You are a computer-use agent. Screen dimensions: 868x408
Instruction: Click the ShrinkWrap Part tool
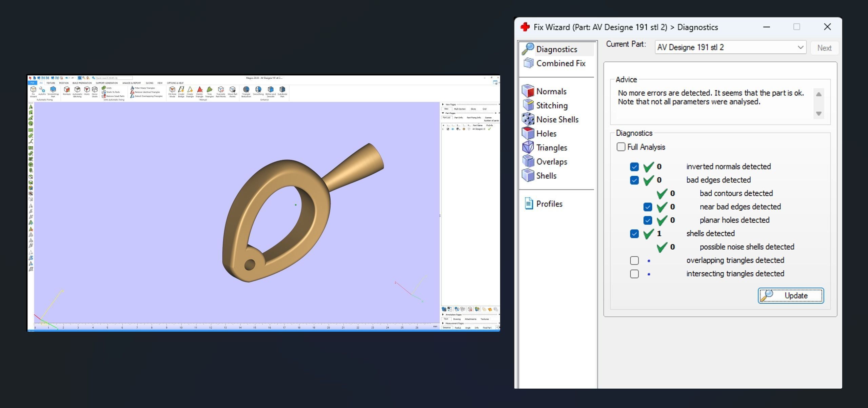point(53,91)
